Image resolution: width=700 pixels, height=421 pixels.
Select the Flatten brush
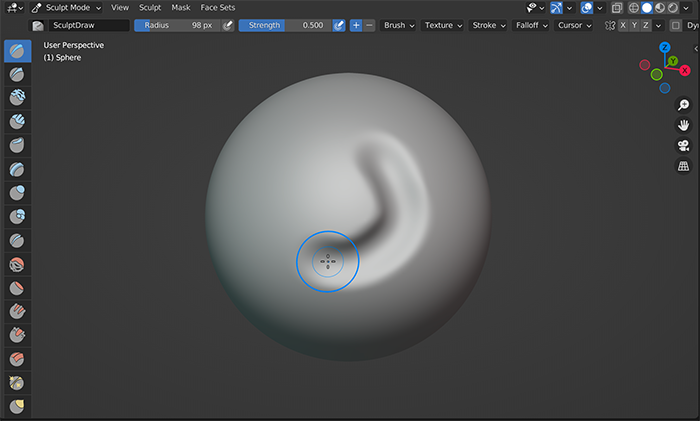[x=17, y=288]
